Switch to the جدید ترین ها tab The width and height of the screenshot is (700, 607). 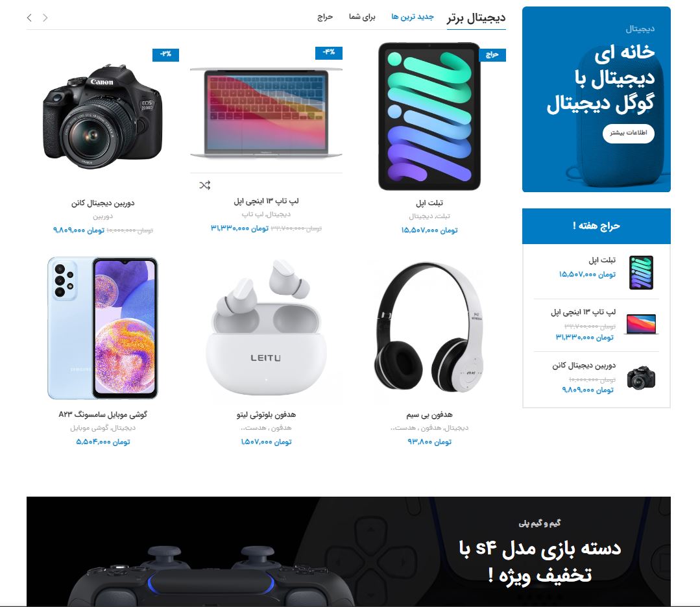413,17
